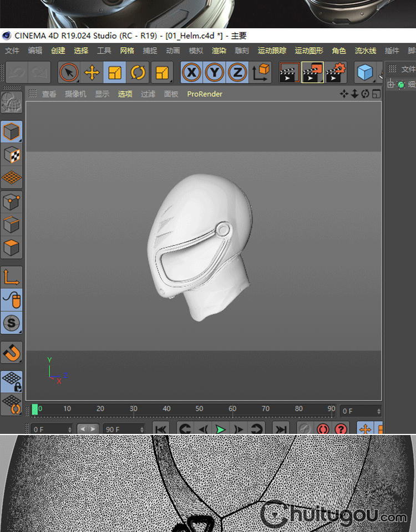This screenshot has width=416, height=532.
Task: Toggle Z axis lock
Action: point(237,72)
